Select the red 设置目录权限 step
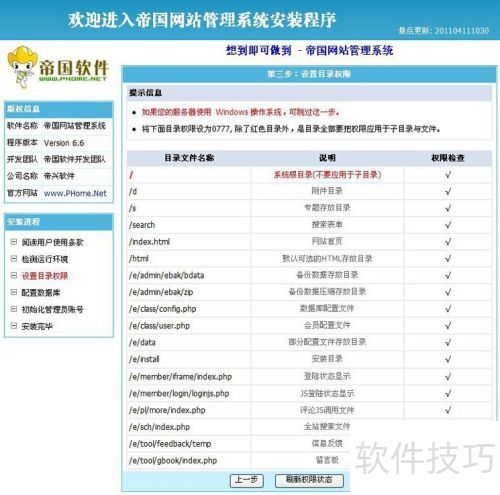Screen dimensions: 500x495 click(x=45, y=276)
